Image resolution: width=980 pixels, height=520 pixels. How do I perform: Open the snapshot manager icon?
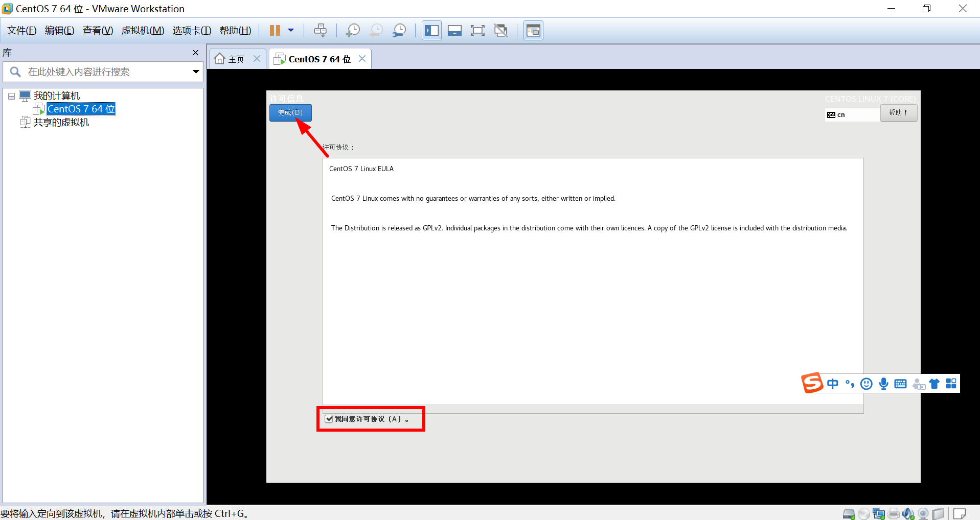click(399, 31)
